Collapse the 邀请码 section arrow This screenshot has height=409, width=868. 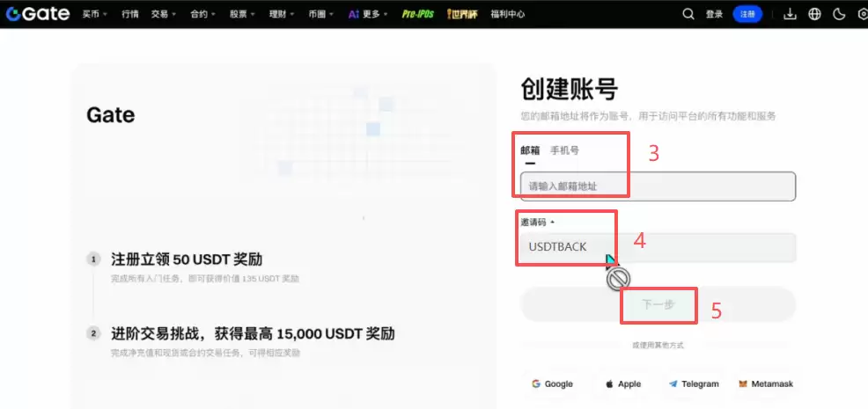coord(553,223)
